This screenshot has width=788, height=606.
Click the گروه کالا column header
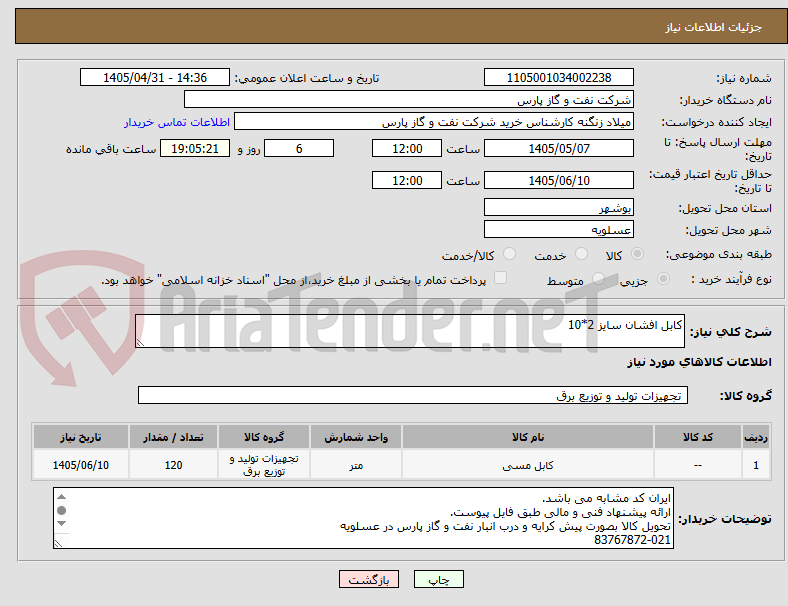click(x=264, y=437)
